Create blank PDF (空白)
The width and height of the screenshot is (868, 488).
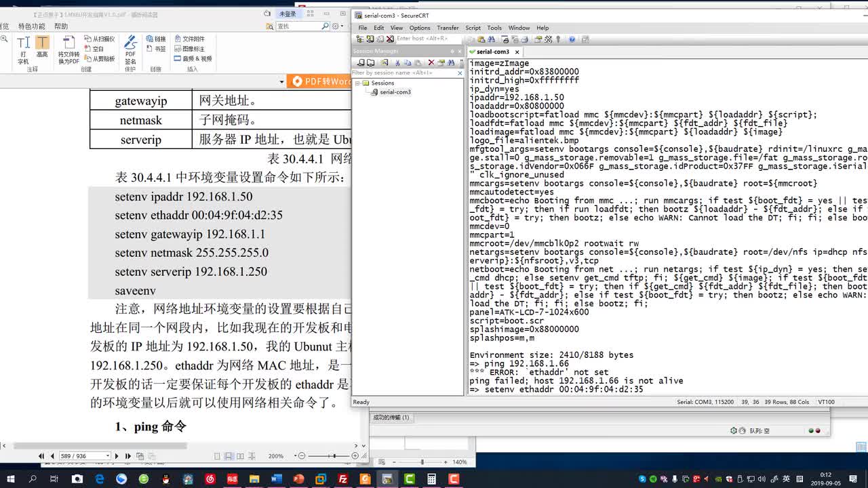94,49
